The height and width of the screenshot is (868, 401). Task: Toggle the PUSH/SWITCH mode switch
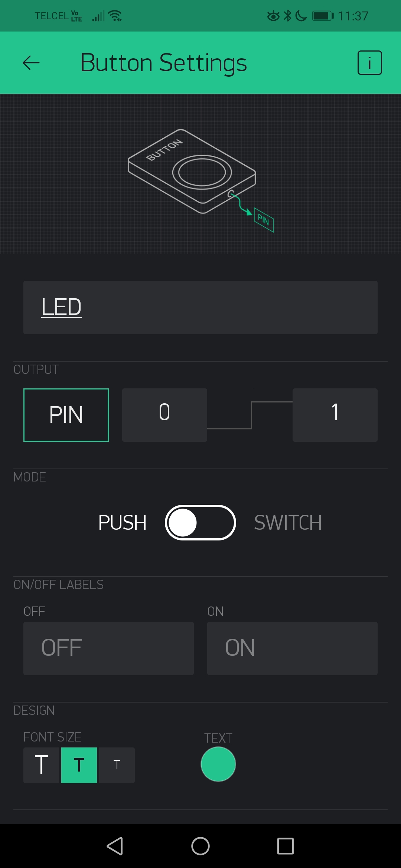click(200, 523)
